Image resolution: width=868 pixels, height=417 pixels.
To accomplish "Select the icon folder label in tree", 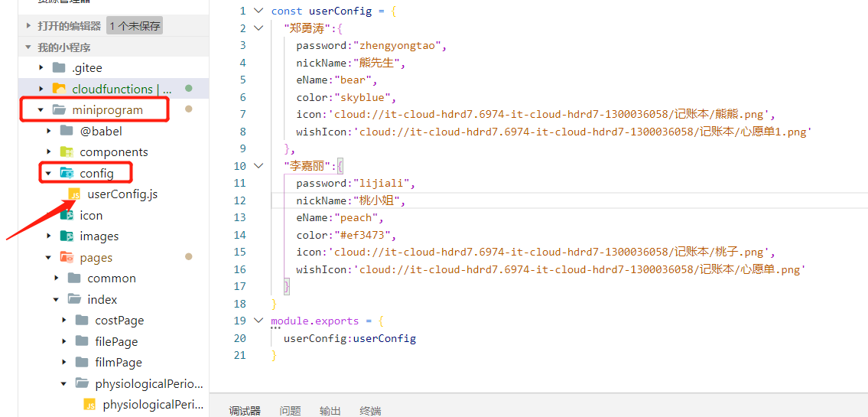I will coord(91,216).
